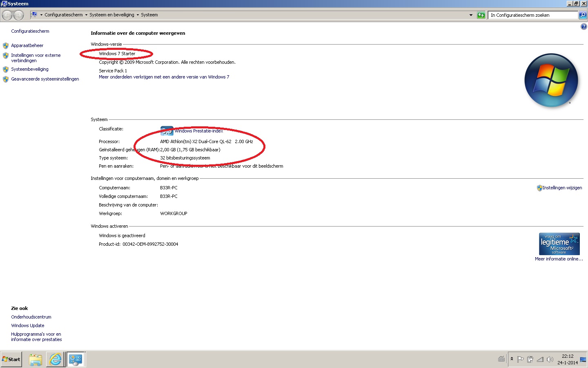Open Onderhoudscentrum
This screenshot has width=588, height=368.
pos(31,317)
